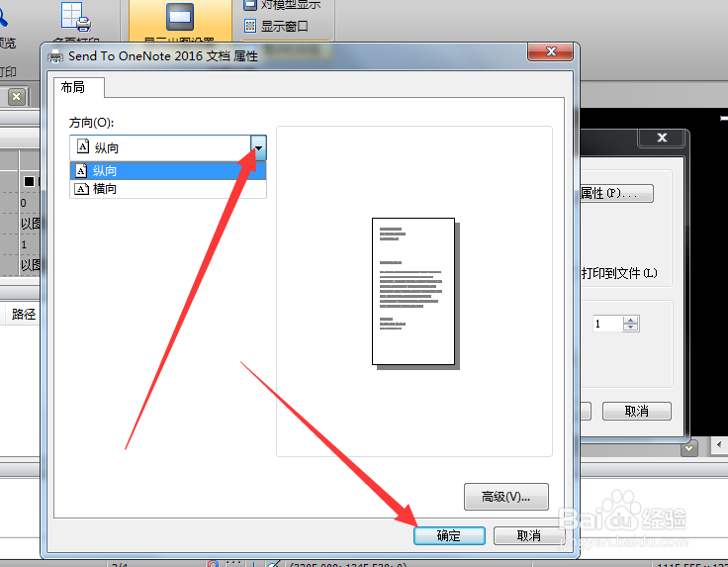This screenshot has width=728, height=567.
Task: Click the 对模型显示 ribbon icon
Action: click(250, 5)
